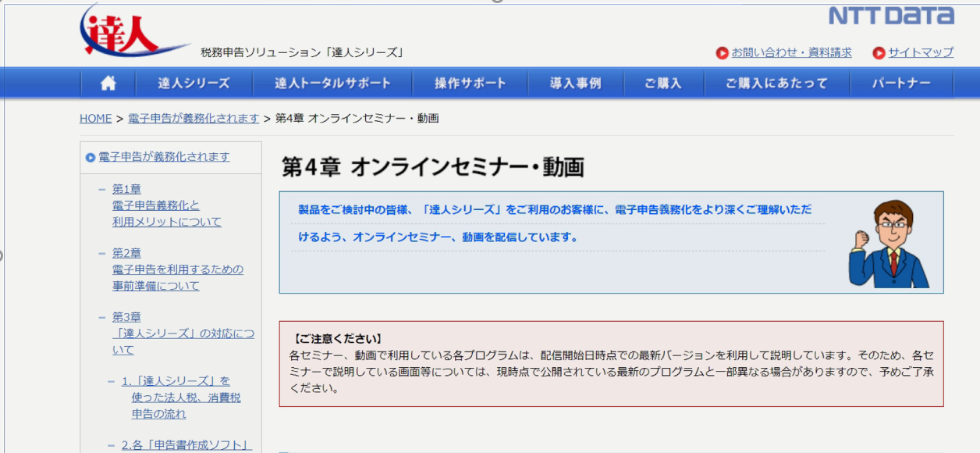
Task: Click intro text 製品をご検討中の皆様
Action: 353,209
